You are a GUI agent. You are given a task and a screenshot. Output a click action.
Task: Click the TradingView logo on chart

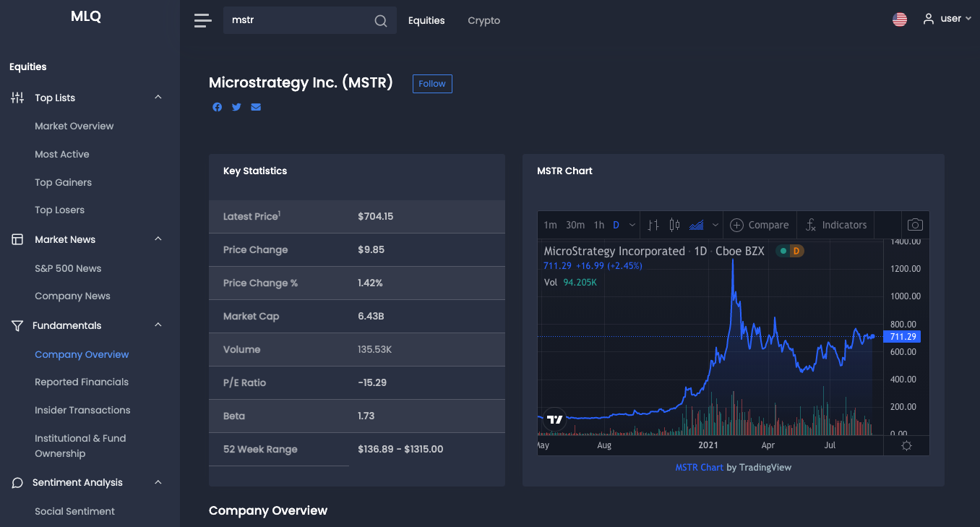coord(554,420)
